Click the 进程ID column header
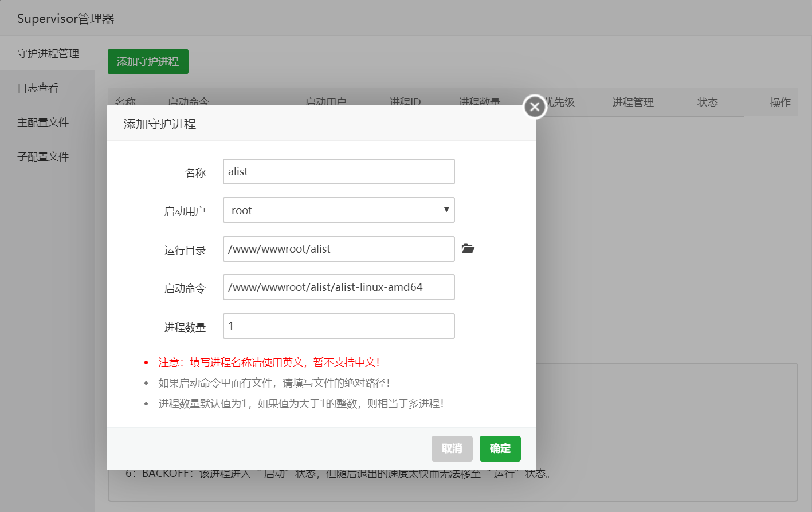812x512 pixels. tap(405, 101)
